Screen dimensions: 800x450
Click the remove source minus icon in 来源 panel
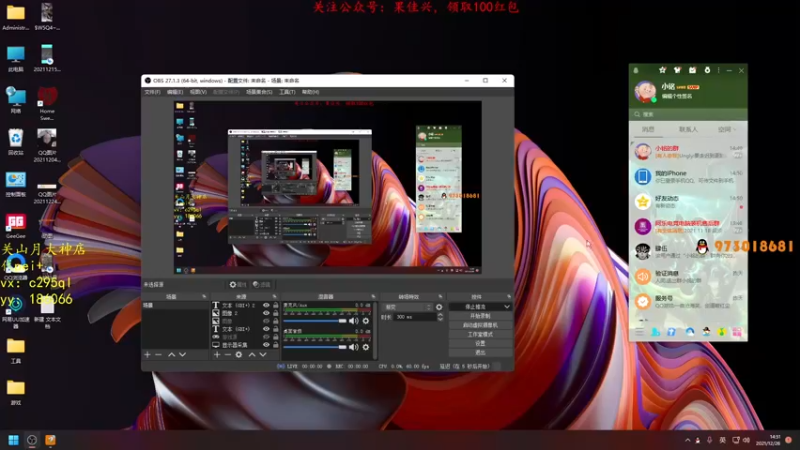coord(228,355)
